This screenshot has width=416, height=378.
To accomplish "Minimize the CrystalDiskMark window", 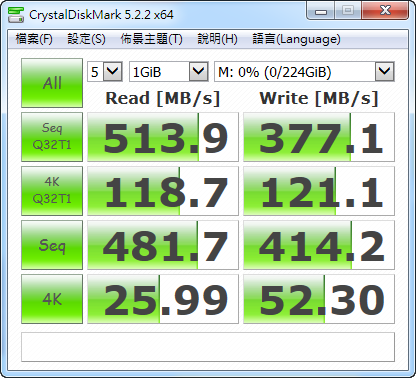I will tap(320, 11).
